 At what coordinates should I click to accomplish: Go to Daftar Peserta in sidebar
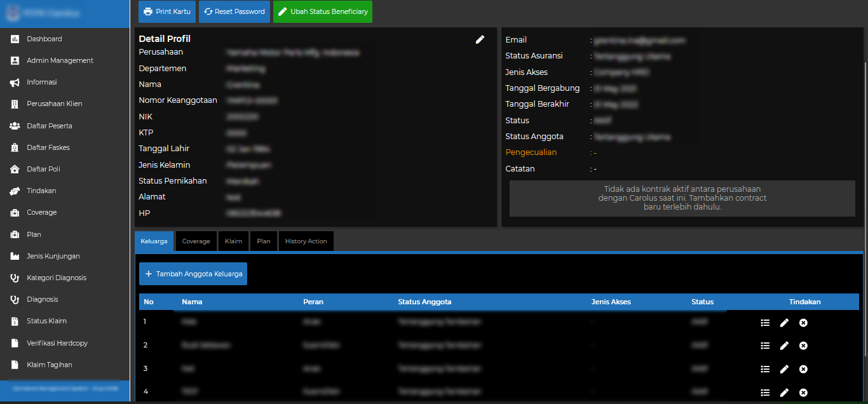click(x=49, y=126)
